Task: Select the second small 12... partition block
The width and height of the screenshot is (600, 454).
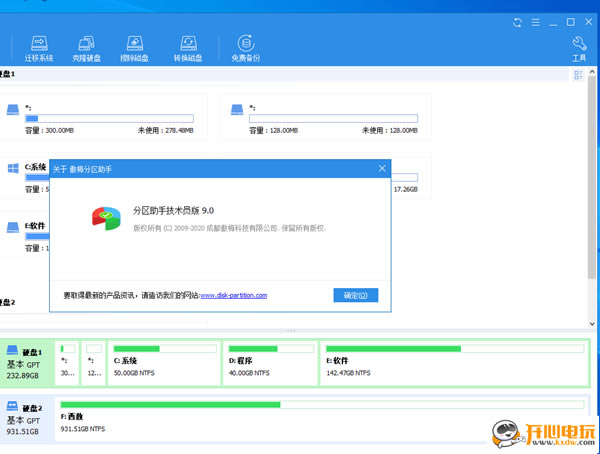Action: coord(94,362)
